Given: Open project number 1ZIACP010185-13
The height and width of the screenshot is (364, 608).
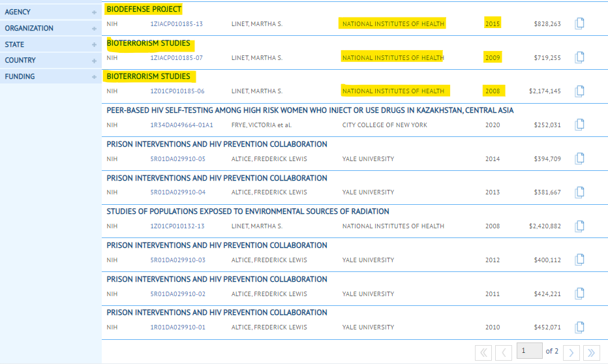Looking at the screenshot, I should pyautogui.click(x=176, y=23).
